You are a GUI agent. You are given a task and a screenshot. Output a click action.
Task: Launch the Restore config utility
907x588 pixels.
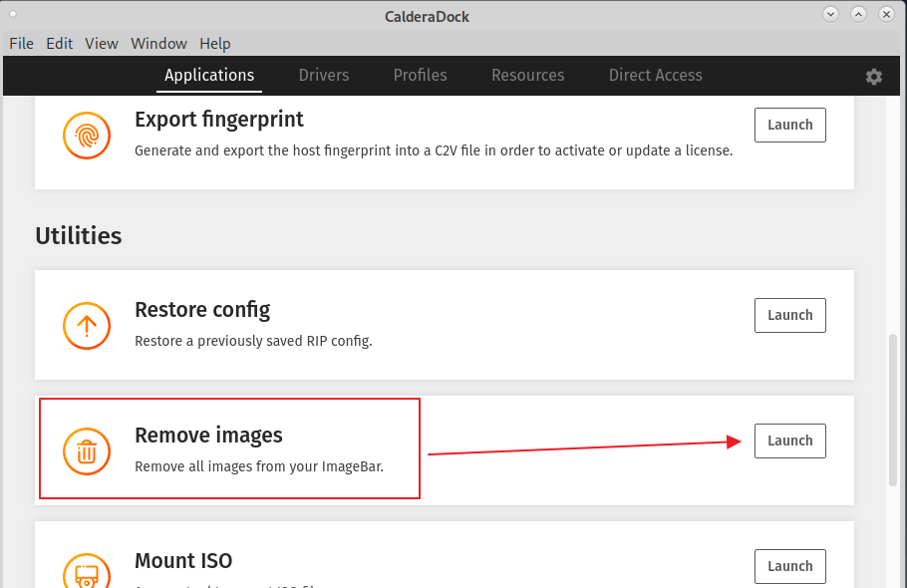pos(789,315)
